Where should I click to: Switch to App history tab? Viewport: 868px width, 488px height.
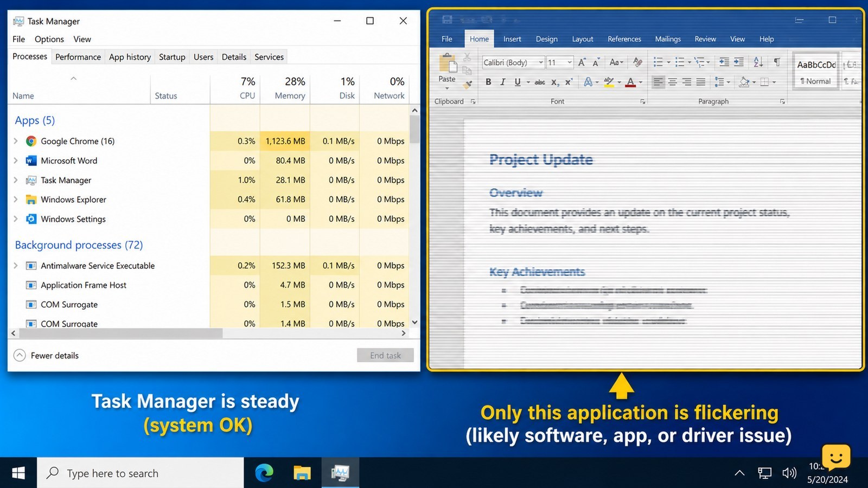pos(130,57)
